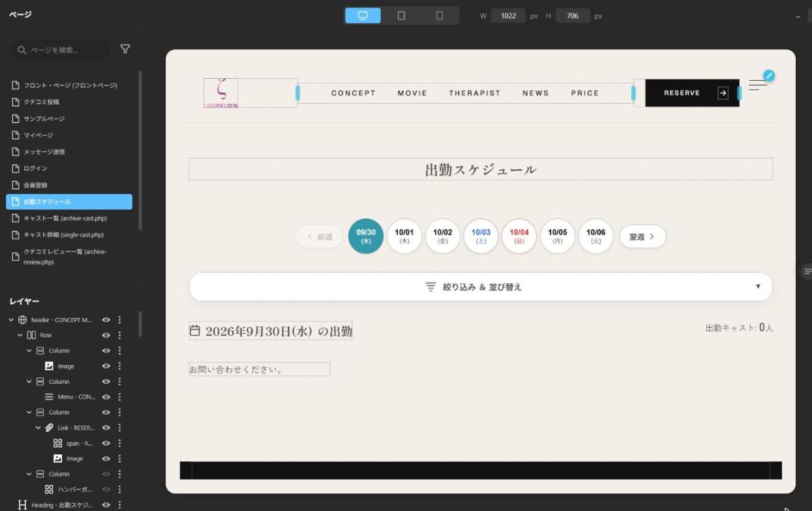Open the 会員登録 page
The height and width of the screenshot is (511, 812).
pyautogui.click(x=69, y=185)
